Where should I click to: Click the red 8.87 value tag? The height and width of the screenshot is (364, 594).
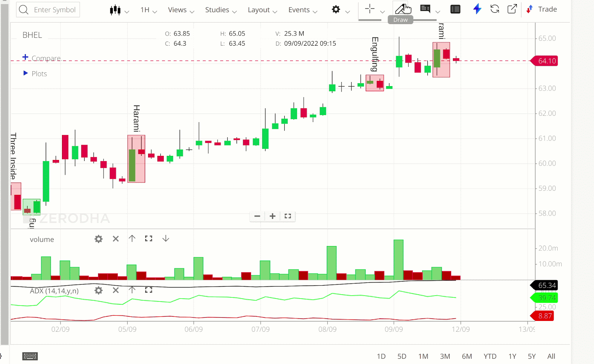tap(542, 316)
